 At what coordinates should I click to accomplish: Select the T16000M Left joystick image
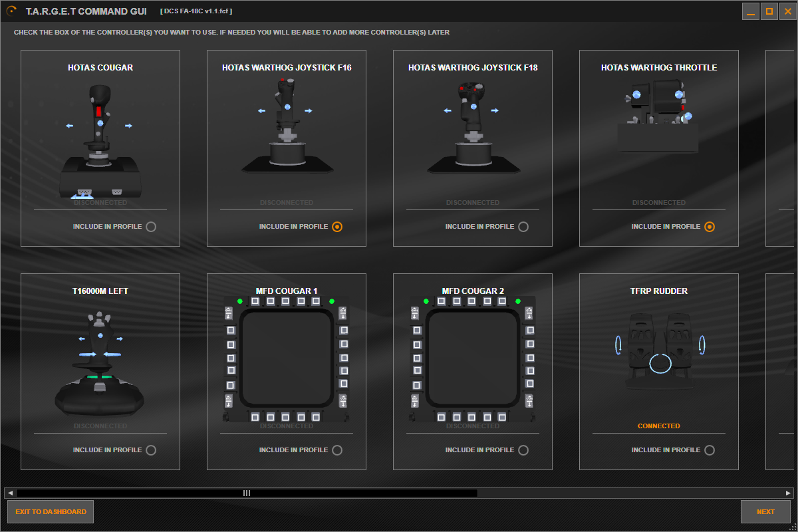(100, 364)
